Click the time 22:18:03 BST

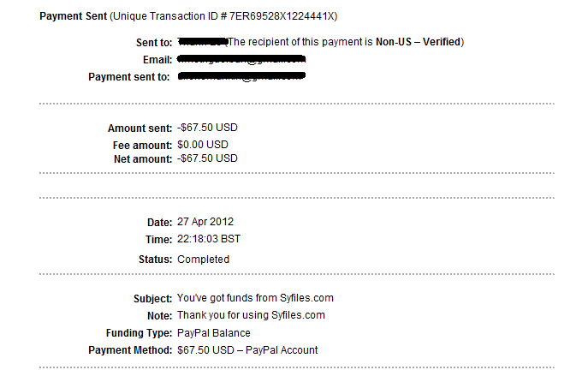point(209,240)
